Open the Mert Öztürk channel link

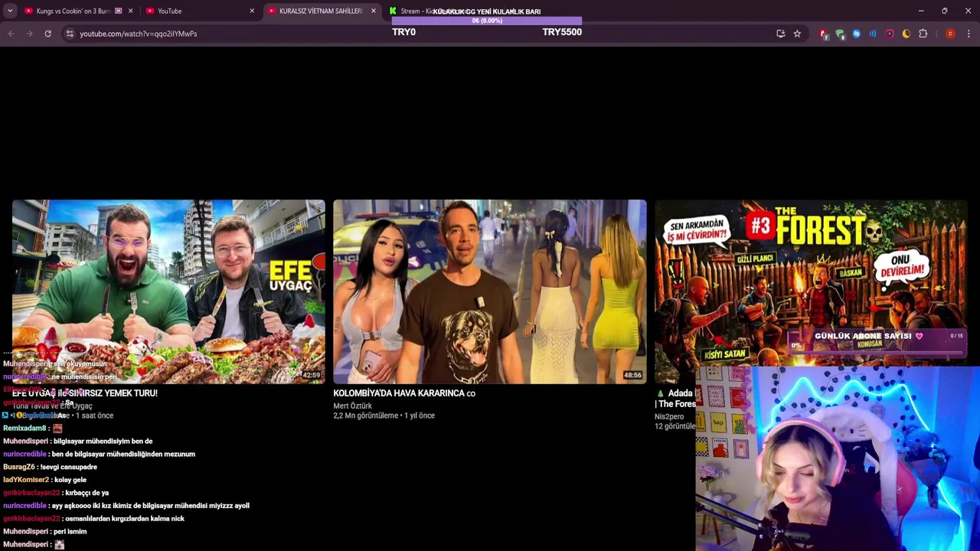click(x=352, y=406)
